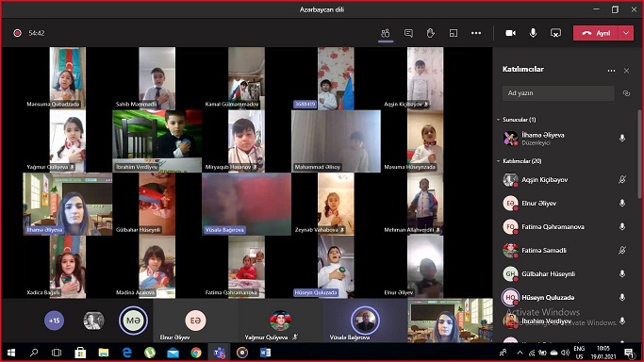The height and width of the screenshot is (362, 644).
Task: Click the Ayrıl leave button
Action: click(x=596, y=33)
